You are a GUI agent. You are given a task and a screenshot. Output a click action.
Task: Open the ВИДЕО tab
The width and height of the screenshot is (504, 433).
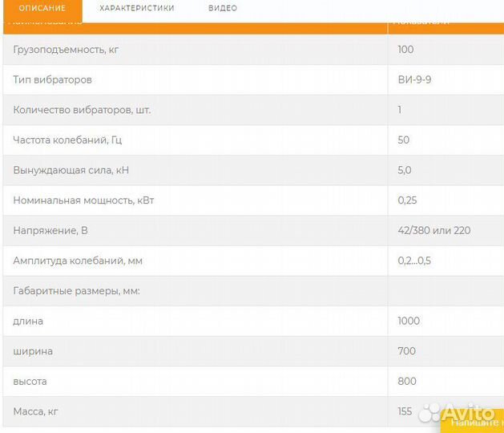[223, 8]
